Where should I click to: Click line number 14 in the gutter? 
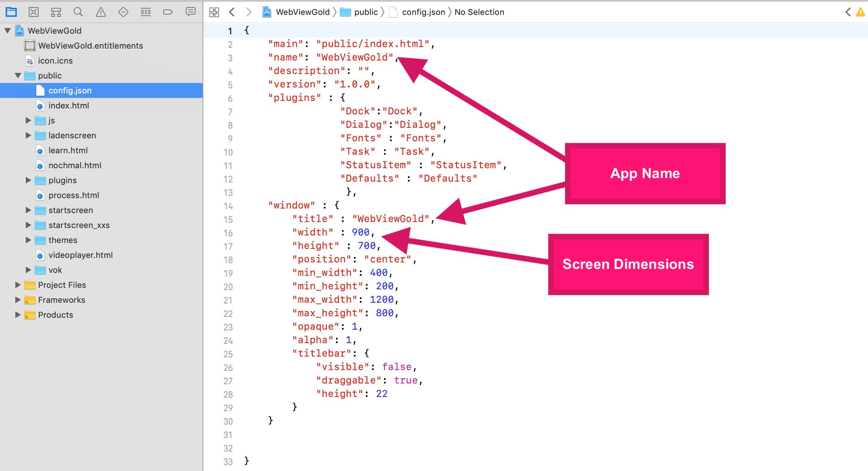point(228,206)
